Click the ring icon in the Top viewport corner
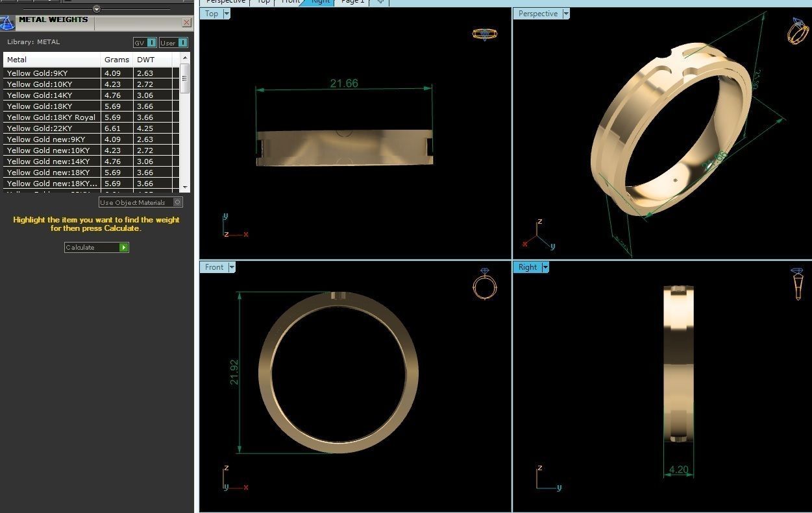The image size is (812, 513). (484, 34)
